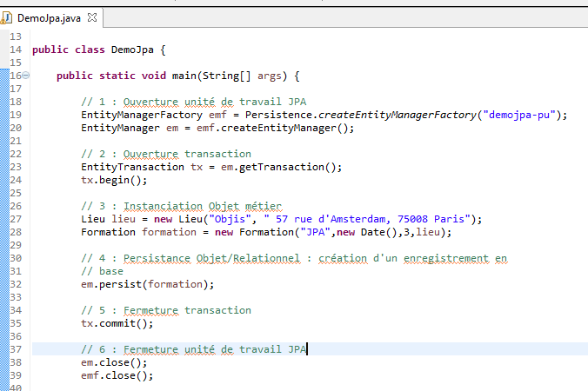Click line number 27 in the gutter

tap(16, 219)
